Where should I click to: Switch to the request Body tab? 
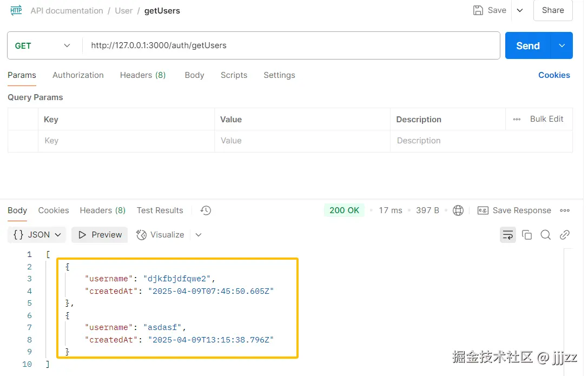coord(194,75)
